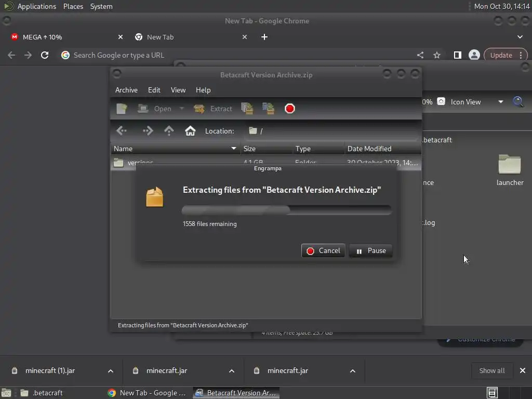Click the show desktop icon in taskbar

tap(6, 393)
